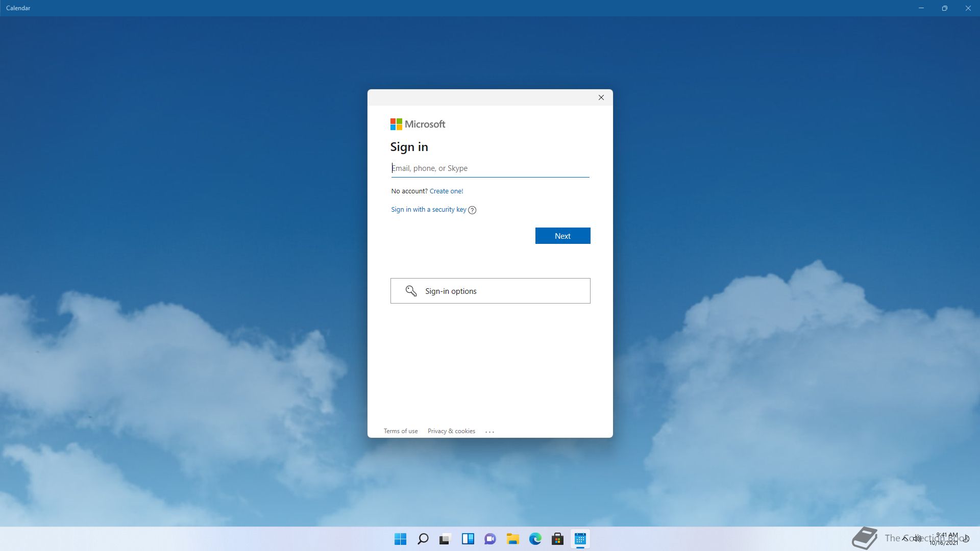
Task: Open Sign-in options
Action: click(490, 291)
